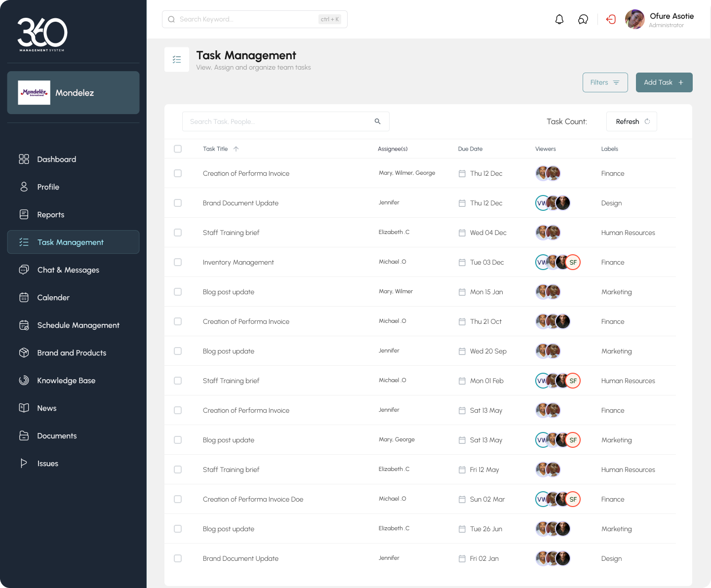Click the task list icon beside page title
This screenshot has height=588, width=711.
[177, 60]
